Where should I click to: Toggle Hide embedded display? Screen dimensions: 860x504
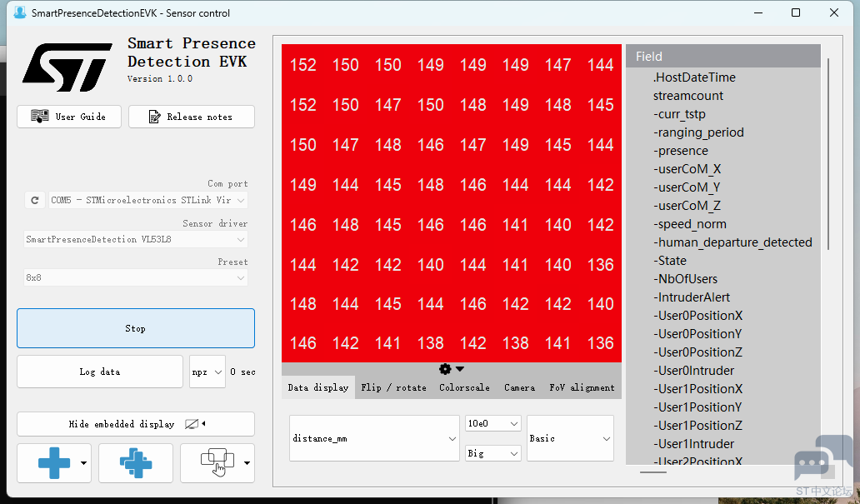click(135, 424)
